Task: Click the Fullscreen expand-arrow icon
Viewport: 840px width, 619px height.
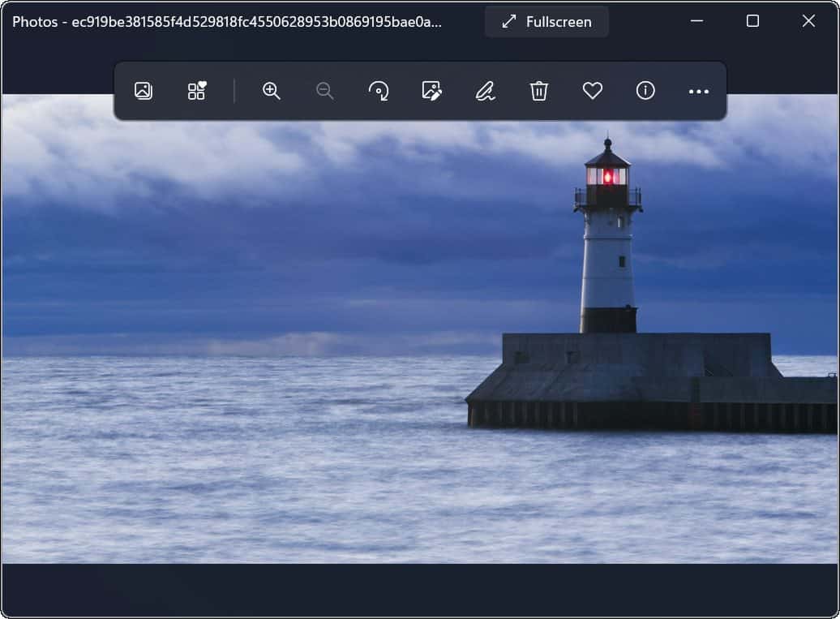Action: 508,21
